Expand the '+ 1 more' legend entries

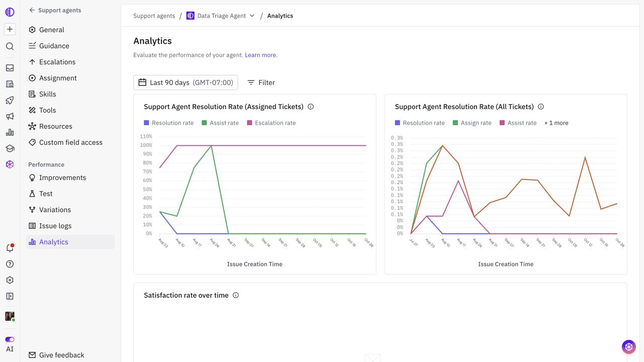click(556, 123)
